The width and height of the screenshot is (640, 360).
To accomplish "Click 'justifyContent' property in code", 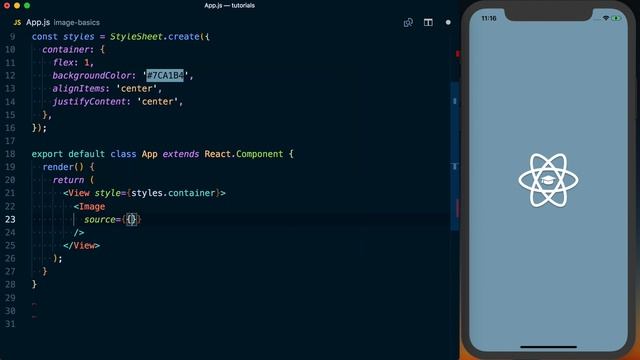I will [x=89, y=102].
